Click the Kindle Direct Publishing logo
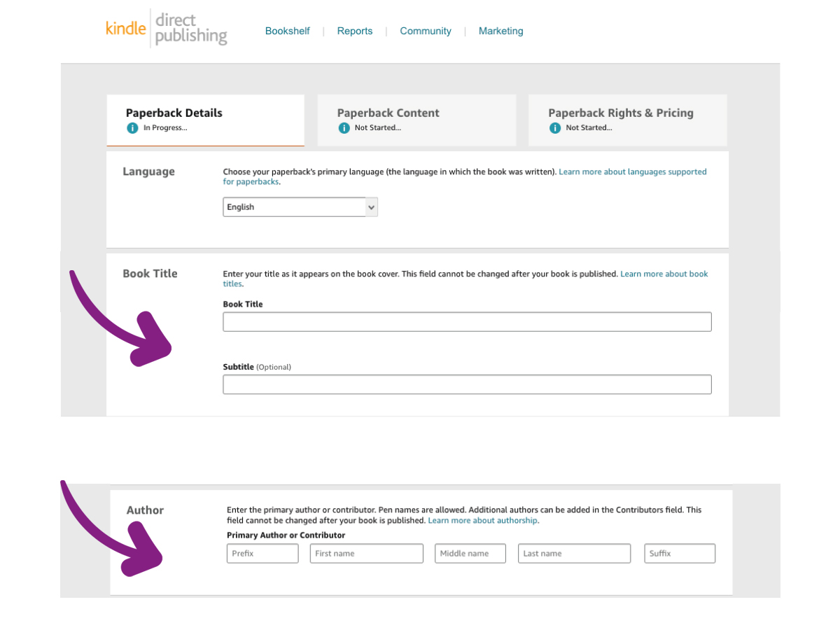 coord(167,29)
